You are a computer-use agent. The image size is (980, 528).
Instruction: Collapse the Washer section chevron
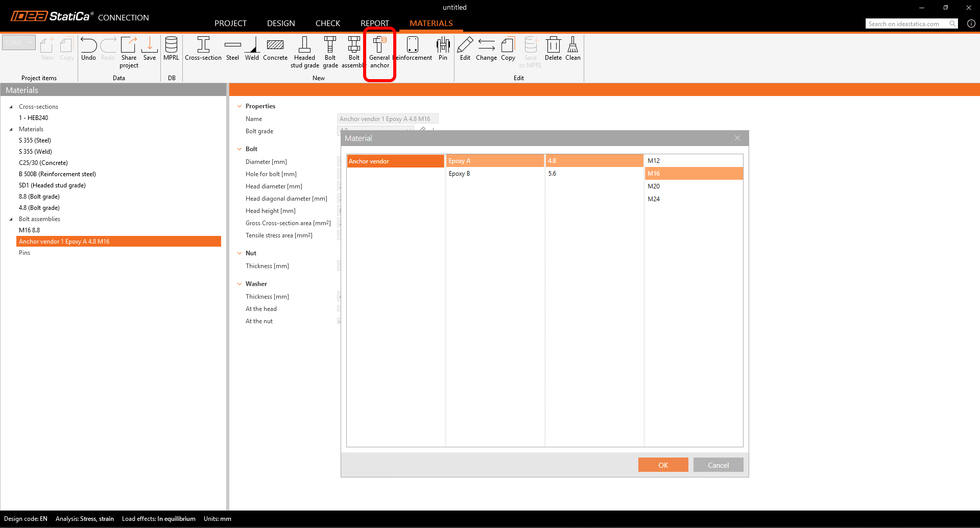point(240,284)
